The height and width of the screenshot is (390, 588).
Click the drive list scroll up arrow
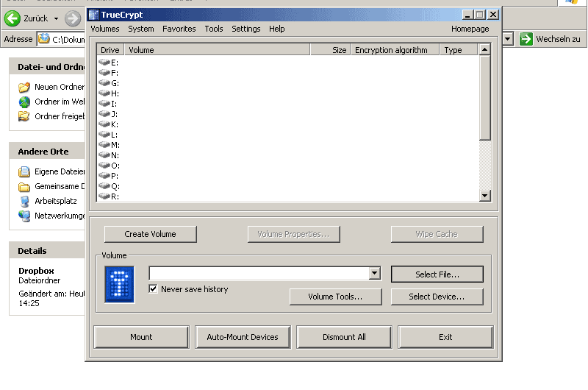coord(485,49)
